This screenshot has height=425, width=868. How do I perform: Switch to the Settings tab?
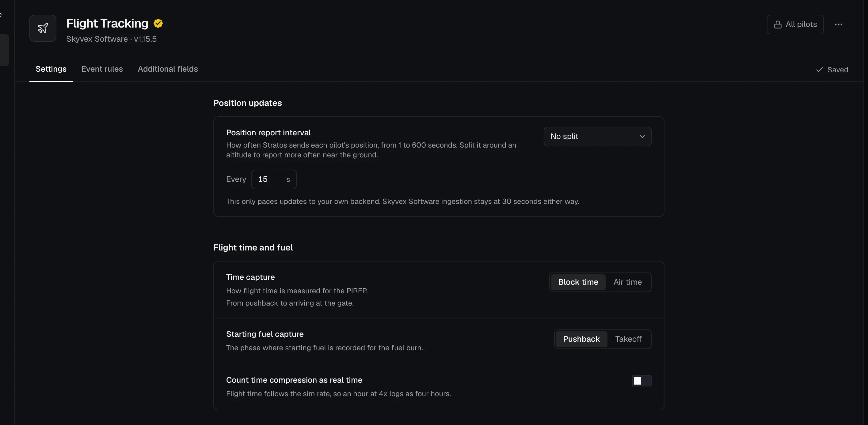pyautogui.click(x=51, y=69)
